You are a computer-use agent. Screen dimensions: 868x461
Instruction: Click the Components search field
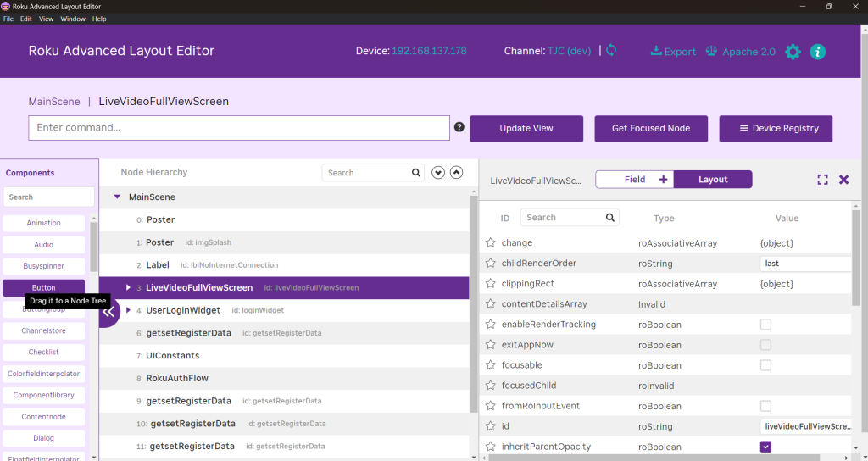click(x=48, y=197)
